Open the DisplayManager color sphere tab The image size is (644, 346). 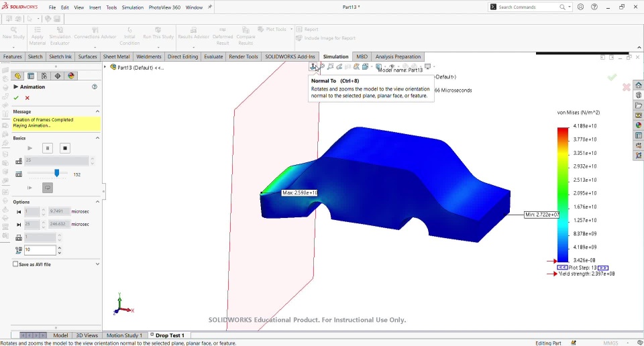(x=71, y=76)
